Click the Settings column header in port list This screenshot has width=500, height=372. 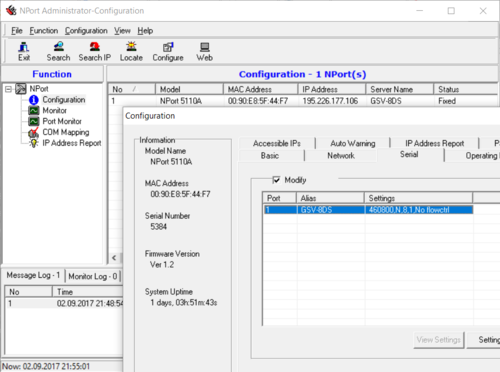418,198
